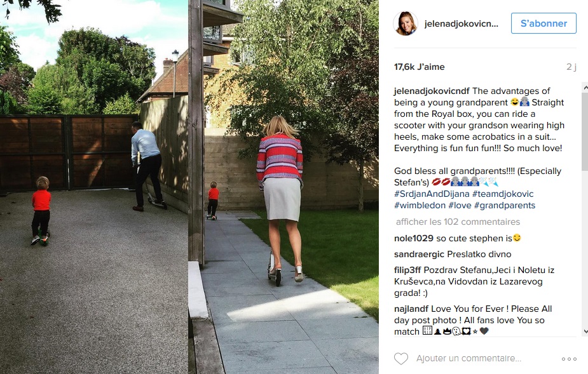Open jelenadjokovicn... profile username at top
This screenshot has width=588, height=374.
point(462,23)
